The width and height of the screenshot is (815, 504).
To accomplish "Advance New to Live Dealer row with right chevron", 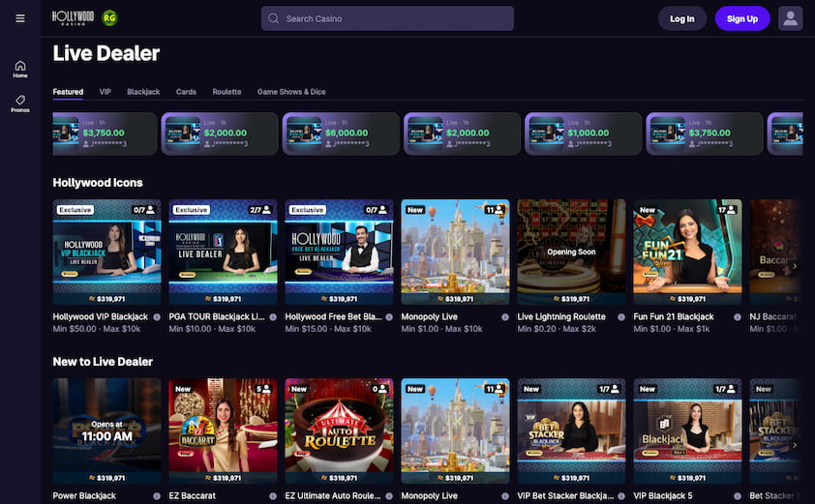I will [795, 445].
